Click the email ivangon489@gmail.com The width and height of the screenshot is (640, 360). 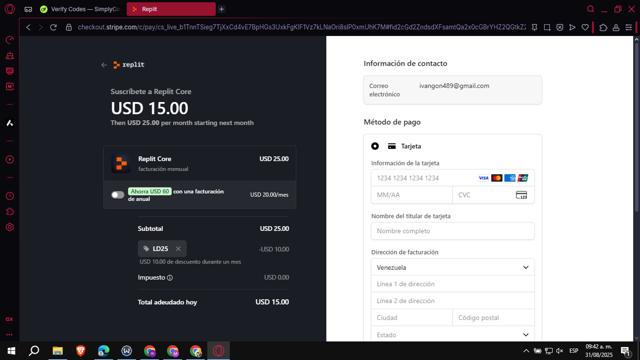click(x=454, y=86)
